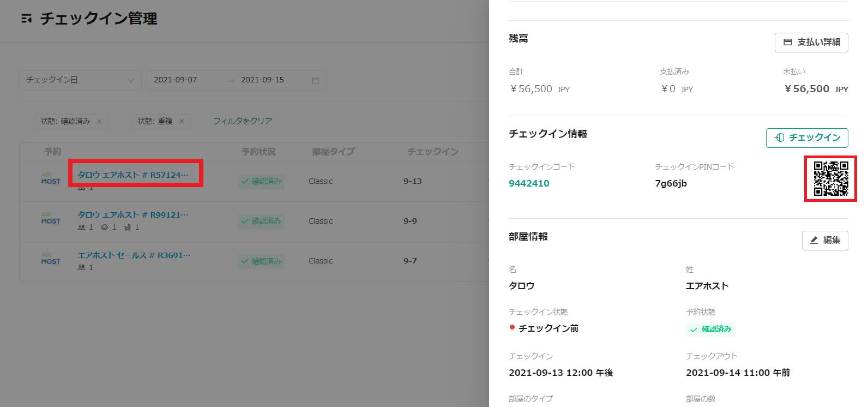This screenshot has height=407, width=868.
Task: Click the check-in code 9442410
Action: (529, 184)
